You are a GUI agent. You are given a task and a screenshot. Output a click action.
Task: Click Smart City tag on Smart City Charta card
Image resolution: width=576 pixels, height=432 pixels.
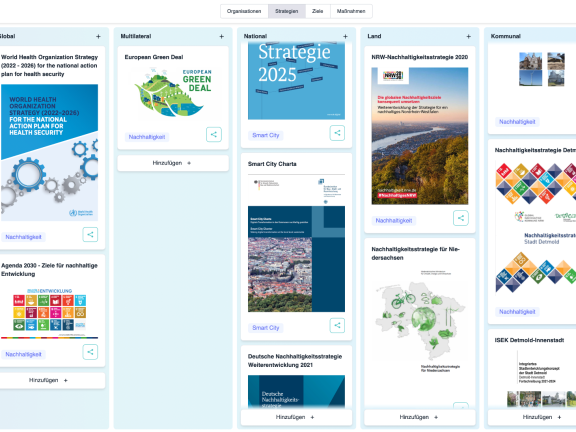click(x=266, y=328)
